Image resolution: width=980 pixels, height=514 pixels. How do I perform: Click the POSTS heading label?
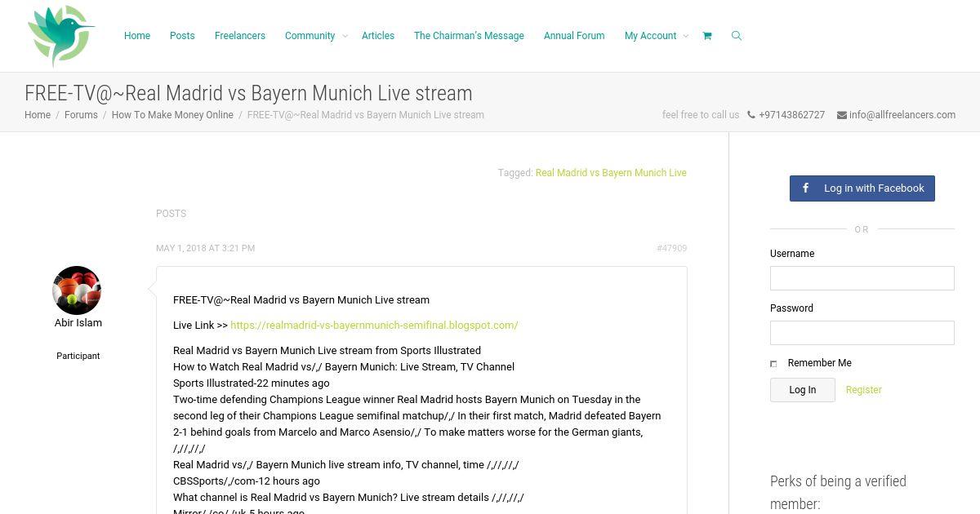(x=171, y=214)
